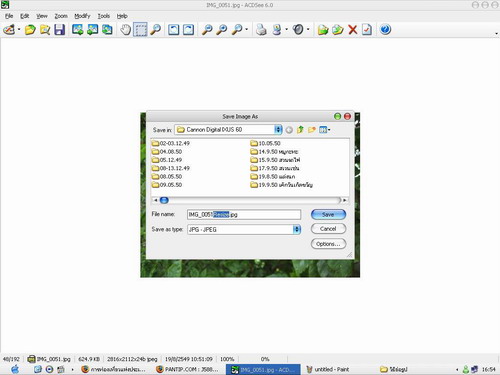Click the Save button
Screen dimensions: 500x375
point(328,214)
